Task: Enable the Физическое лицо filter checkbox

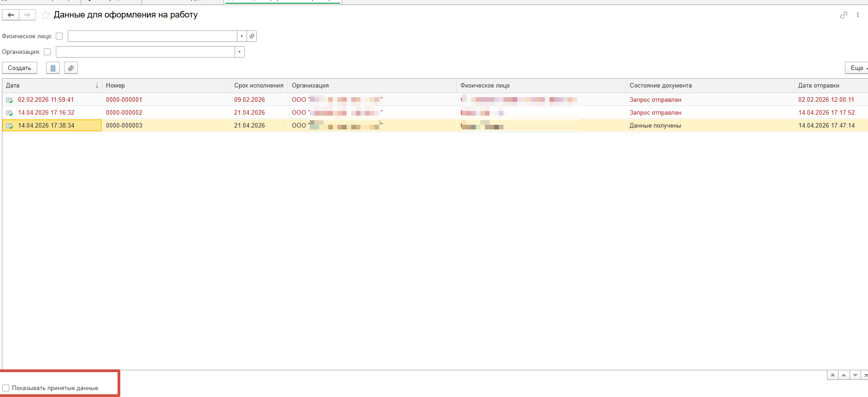Action: tap(59, 36)
